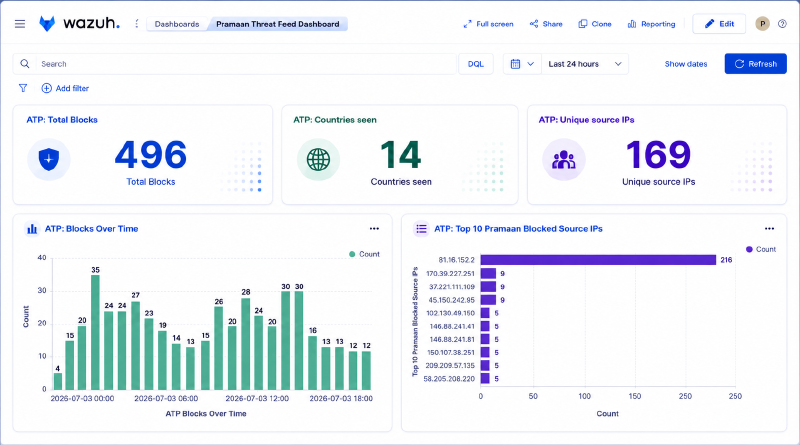The height and width of the screenshot is (445, 800).
Task: Go to Dashboards breadcrumb
Action: [177, 24]
